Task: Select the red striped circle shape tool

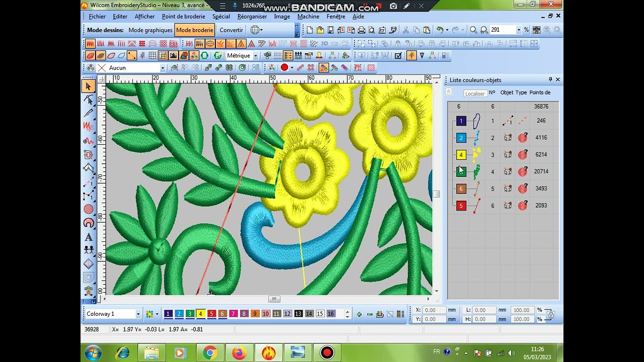Action: point(89,209)
